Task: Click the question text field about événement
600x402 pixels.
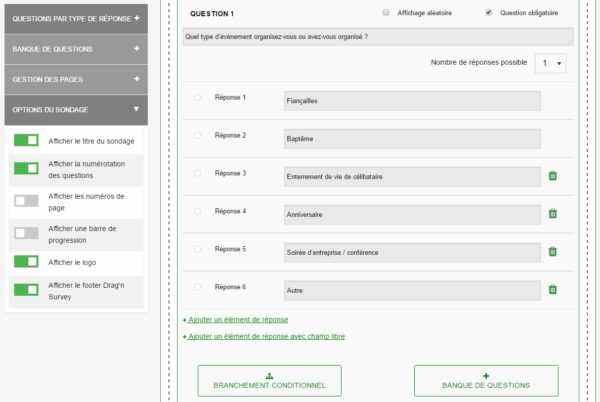Action: click(378, 37)
